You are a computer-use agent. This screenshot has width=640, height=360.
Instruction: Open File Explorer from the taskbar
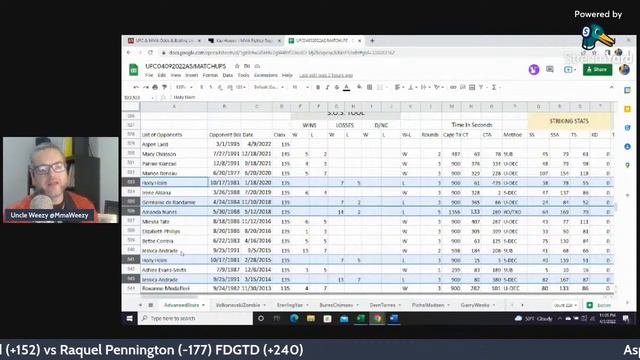pos(311,319)
